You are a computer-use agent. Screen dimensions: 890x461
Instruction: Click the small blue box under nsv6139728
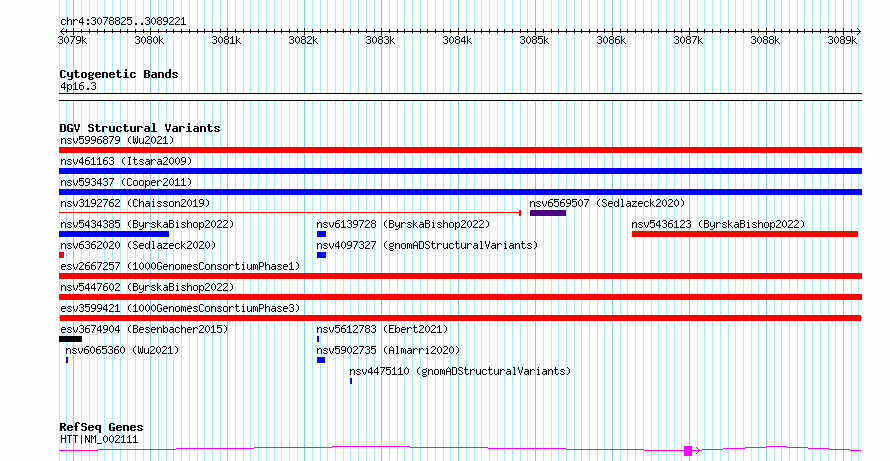tap(321, 234)
